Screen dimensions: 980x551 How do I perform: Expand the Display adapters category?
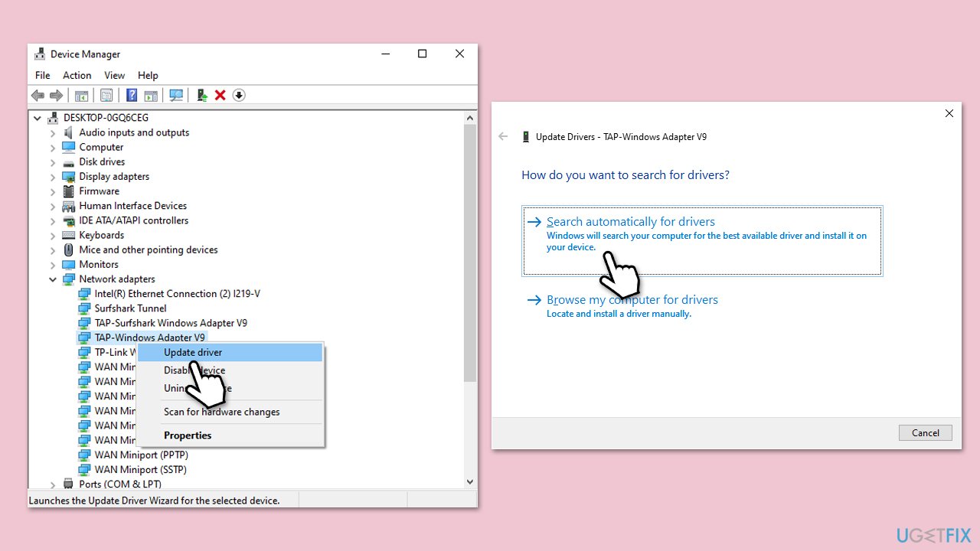click(x=53, y=177)
